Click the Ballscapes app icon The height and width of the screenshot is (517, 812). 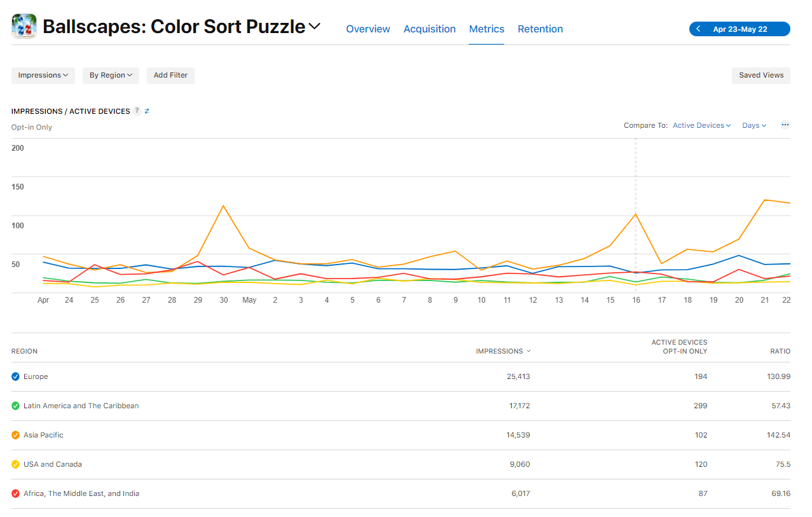tap(24, 27)
